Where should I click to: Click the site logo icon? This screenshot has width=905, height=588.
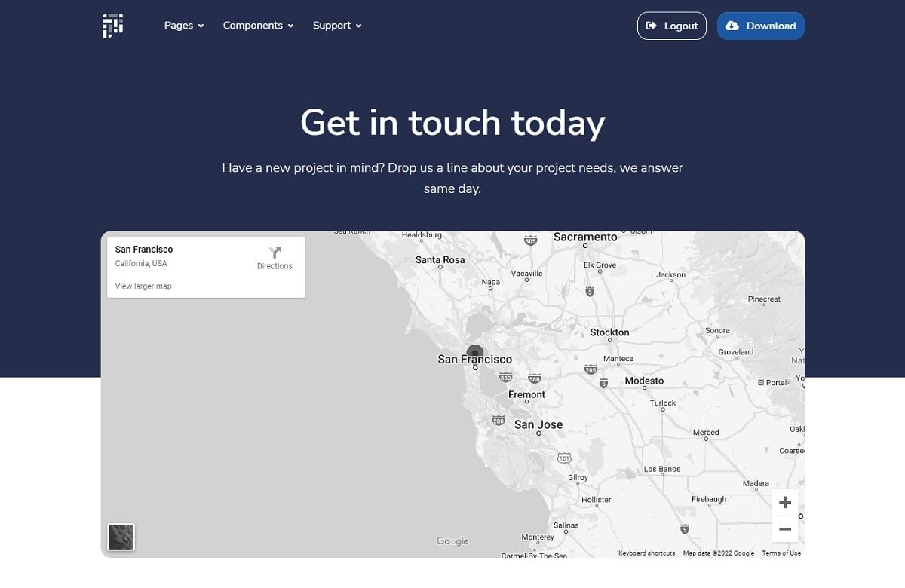click(x=112, y=25)
